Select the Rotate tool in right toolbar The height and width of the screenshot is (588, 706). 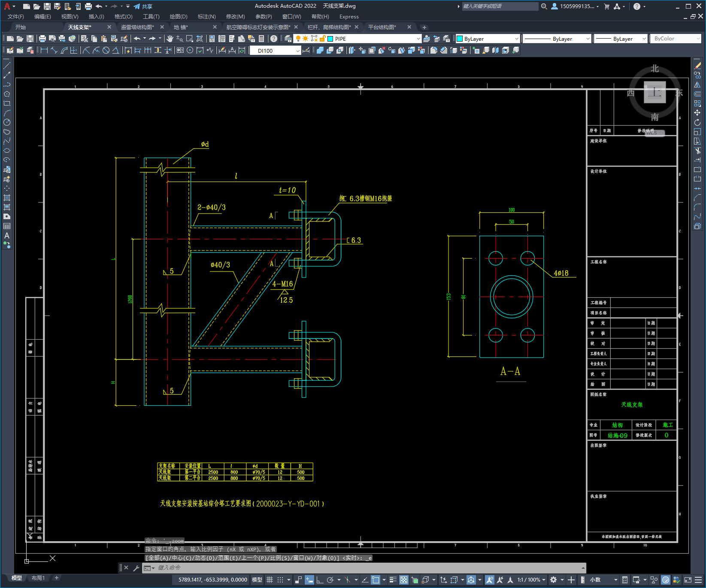[697, 122]
